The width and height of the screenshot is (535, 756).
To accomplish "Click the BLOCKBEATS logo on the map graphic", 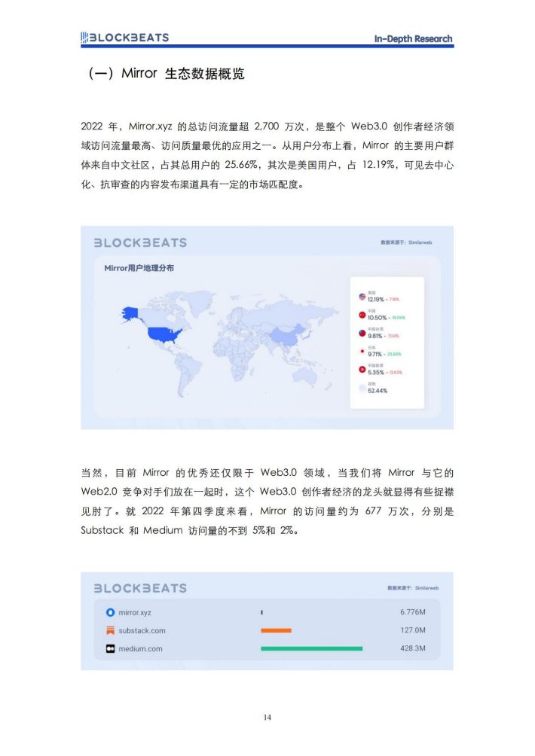I will pyautogui.click(x=140, y=242).
